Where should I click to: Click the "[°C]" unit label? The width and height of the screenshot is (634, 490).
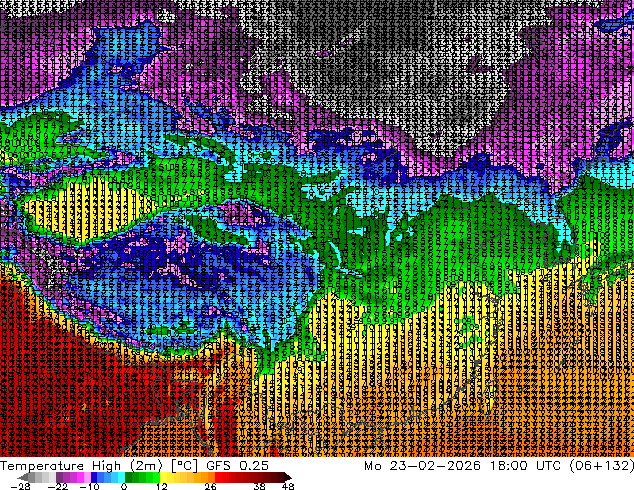coord(184,466)
